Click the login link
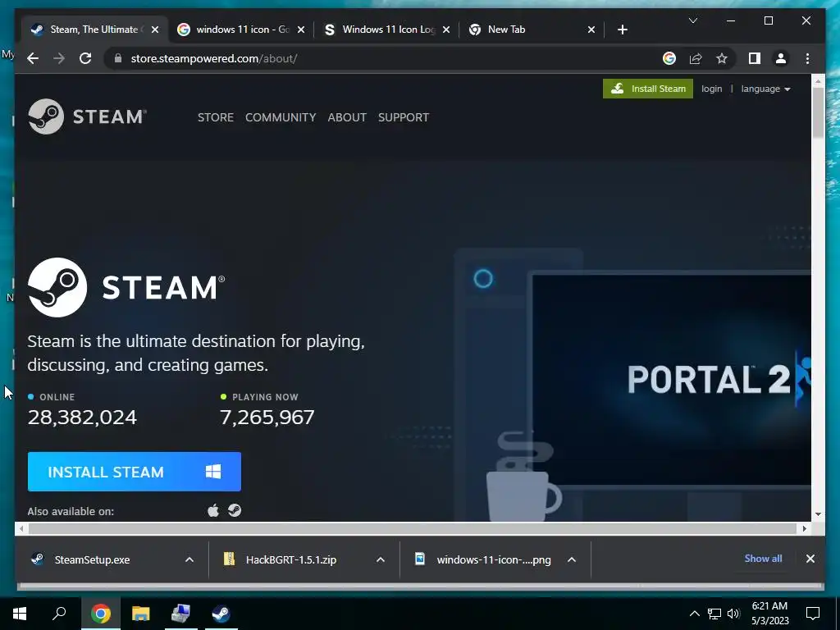Image resolution: width=840 pixels, height=630 pixels. point(711,89)
